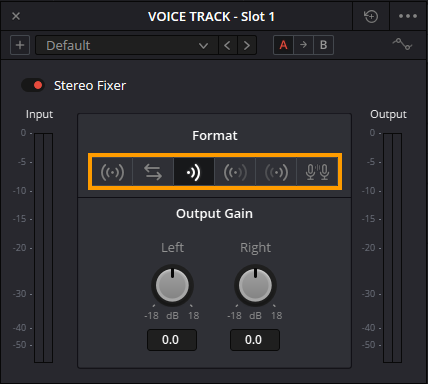Open the Default preset dropdown
The height and width of the screenshot is (384, 428).
127,45
